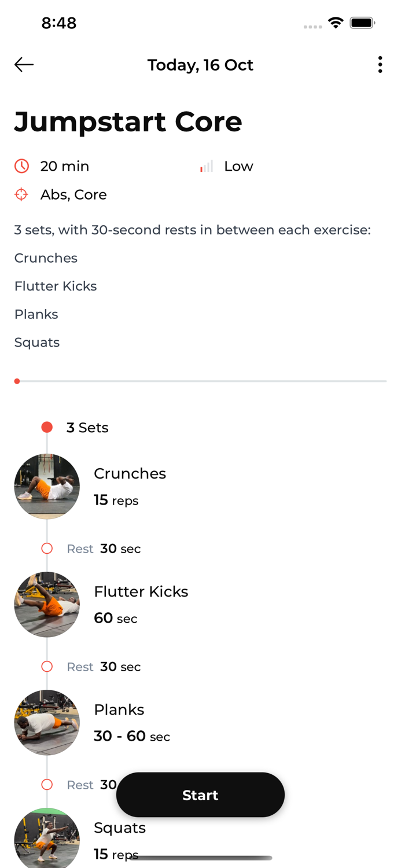Tap the back arrow icon
This screenshot has width=401, height=868.
click(24, 65)
